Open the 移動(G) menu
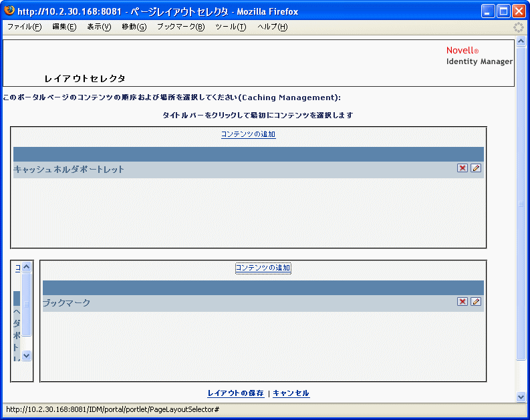The width and height of the screenshot is (530, 420). [x=134, y=27]
